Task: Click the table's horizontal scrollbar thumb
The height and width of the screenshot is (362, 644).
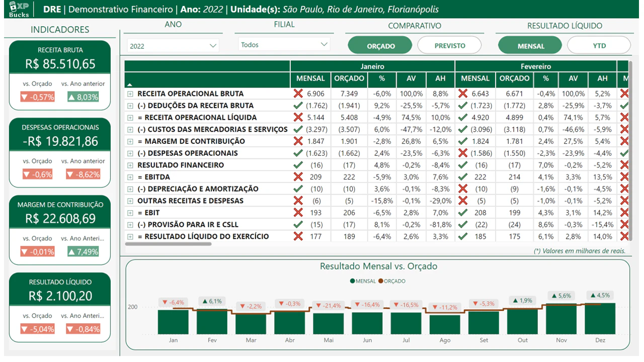Action: [169, 244]
